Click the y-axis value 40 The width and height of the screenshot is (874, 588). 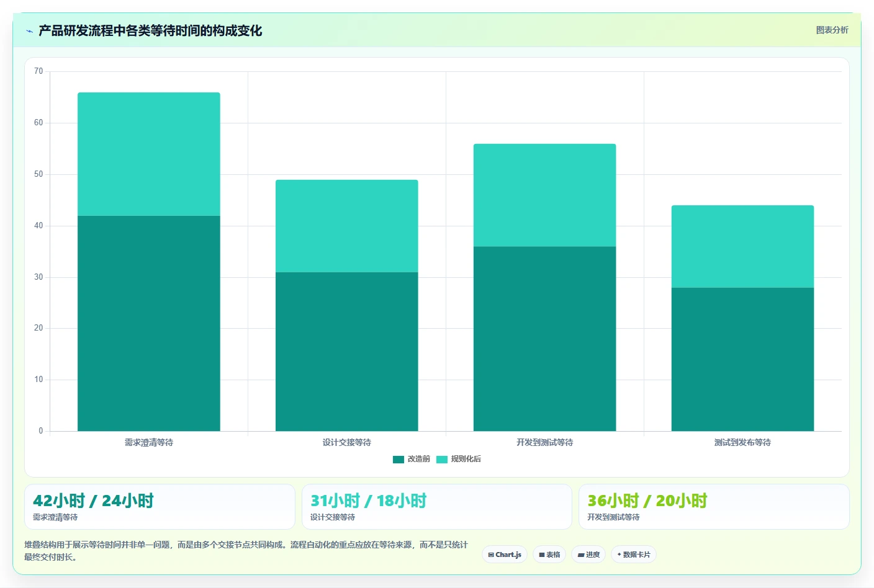click(38, 226)
